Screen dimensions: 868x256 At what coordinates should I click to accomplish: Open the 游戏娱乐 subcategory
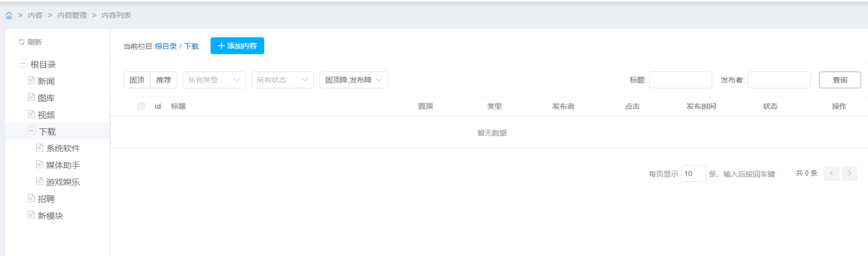63,182
